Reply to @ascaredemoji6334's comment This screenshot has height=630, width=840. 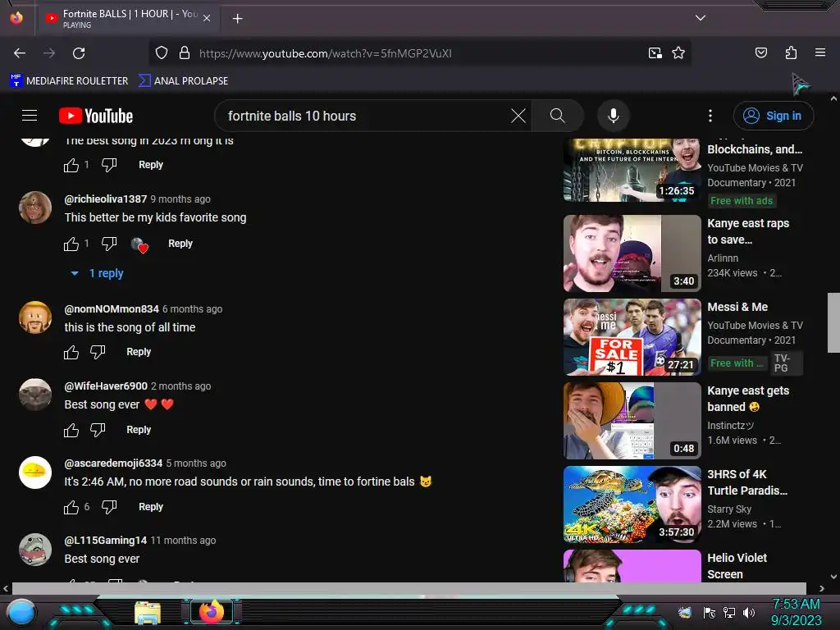pos(151,506)
